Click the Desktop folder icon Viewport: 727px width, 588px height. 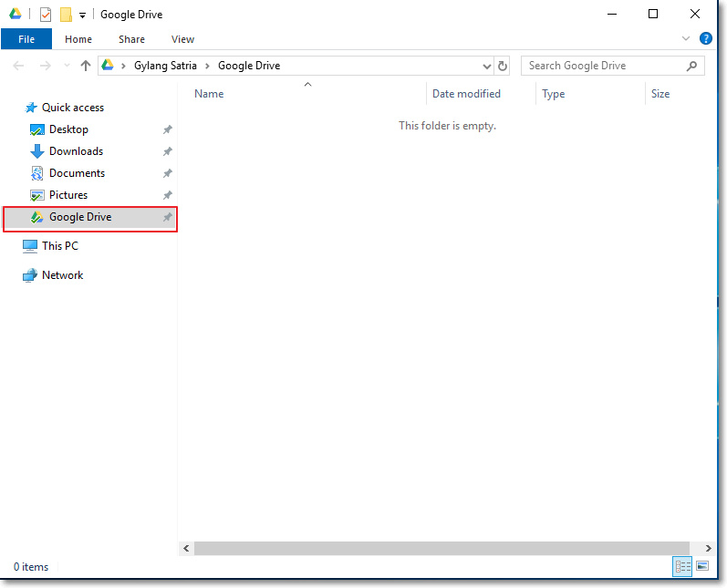(x=37, y=129)
